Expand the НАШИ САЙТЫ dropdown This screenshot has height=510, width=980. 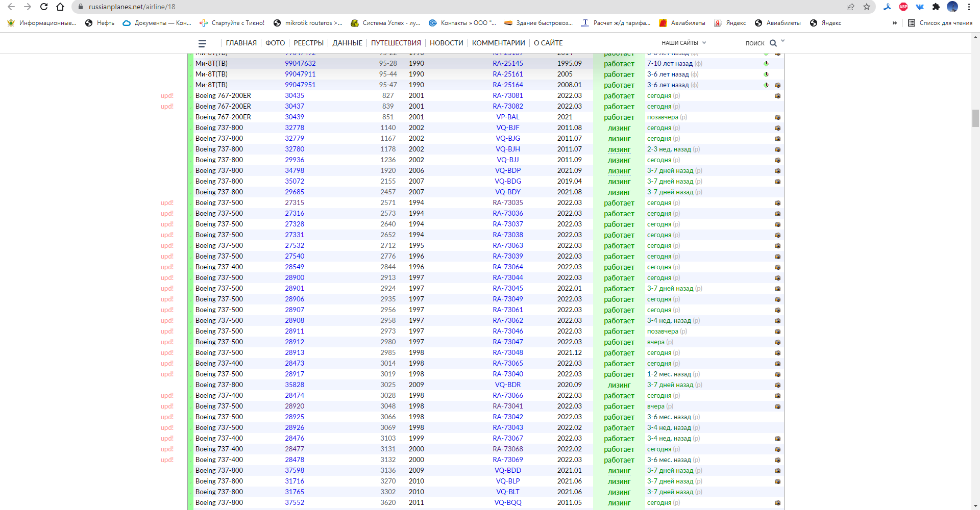point(683,43)
